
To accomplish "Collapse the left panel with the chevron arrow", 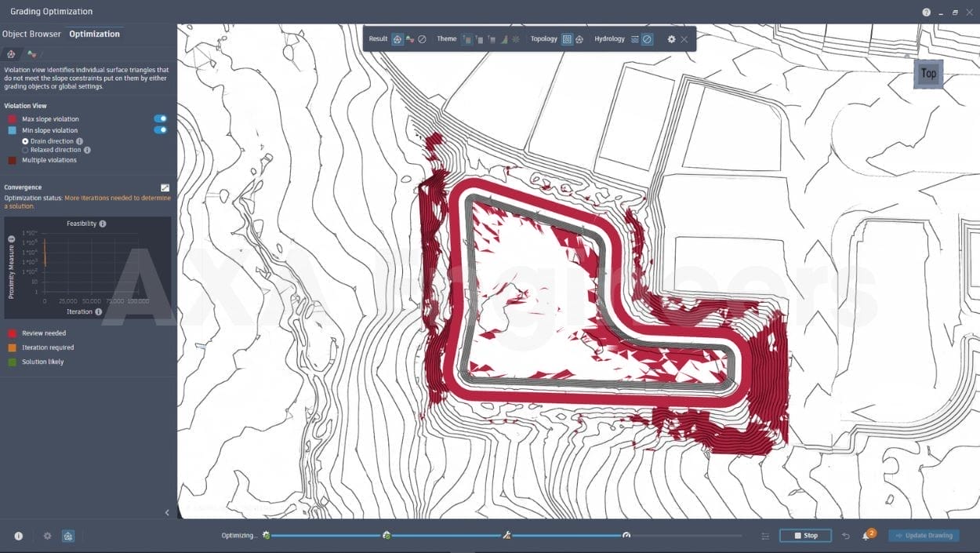I will [166, 511].
